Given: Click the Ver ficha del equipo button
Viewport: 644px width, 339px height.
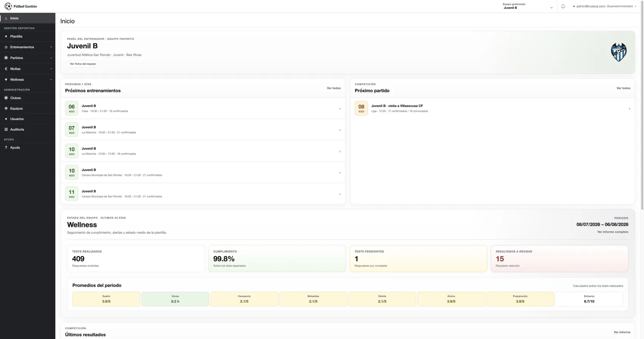Looking at the screenshot, I should point(83,64).
